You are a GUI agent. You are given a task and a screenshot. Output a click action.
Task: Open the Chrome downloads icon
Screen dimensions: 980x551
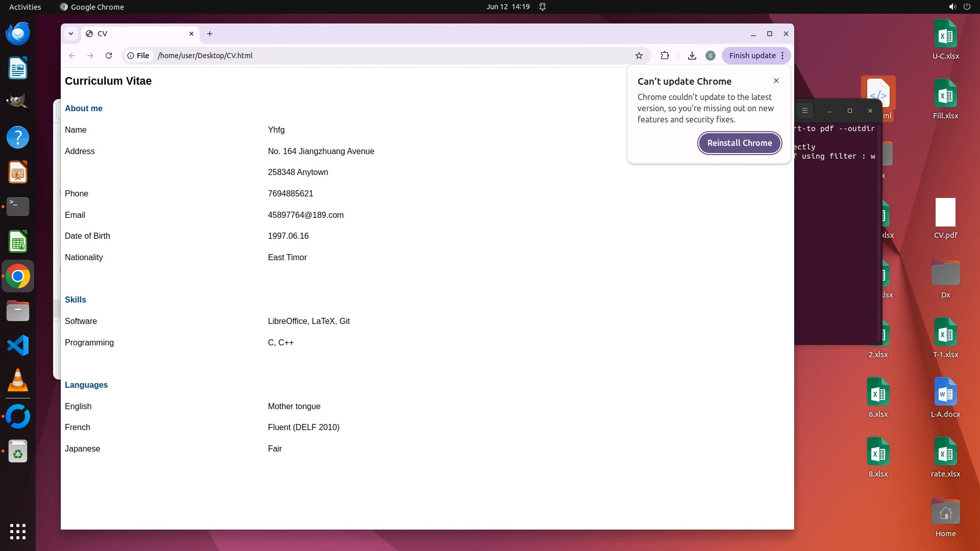(692, 56)
